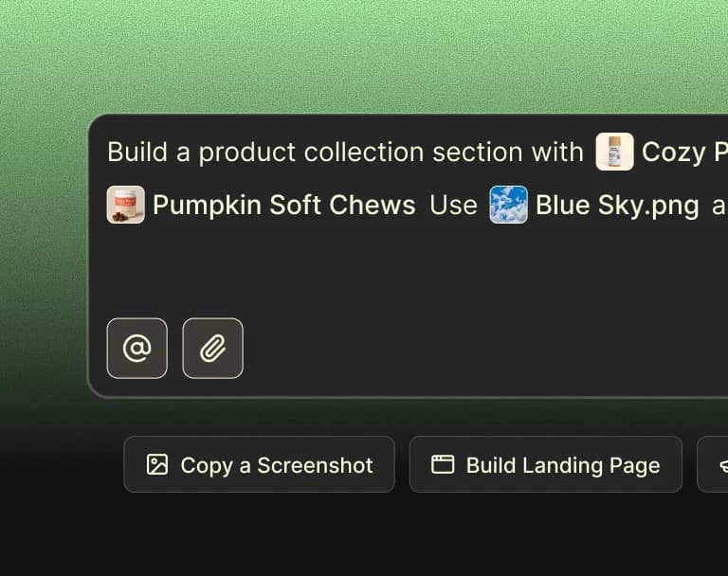Select the Cozy product mention text
728x576 pixels.
coord(684,153)
